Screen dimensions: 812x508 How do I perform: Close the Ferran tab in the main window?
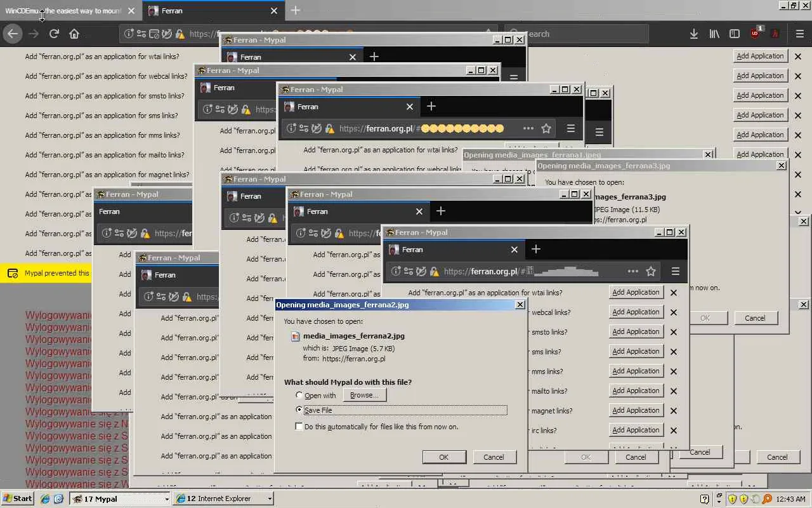[x=274, y=11]
